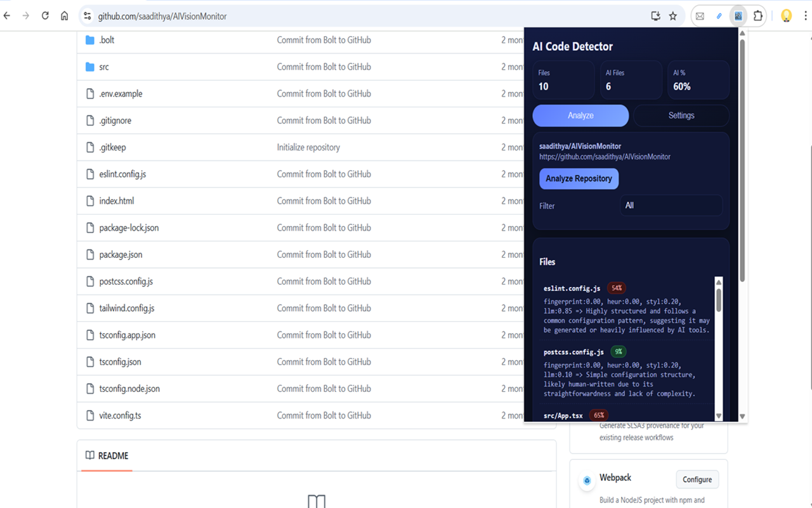Open the Initialize repository commit link
The width and height of the screenshot is (812, 508).
(x=308, y=147)
